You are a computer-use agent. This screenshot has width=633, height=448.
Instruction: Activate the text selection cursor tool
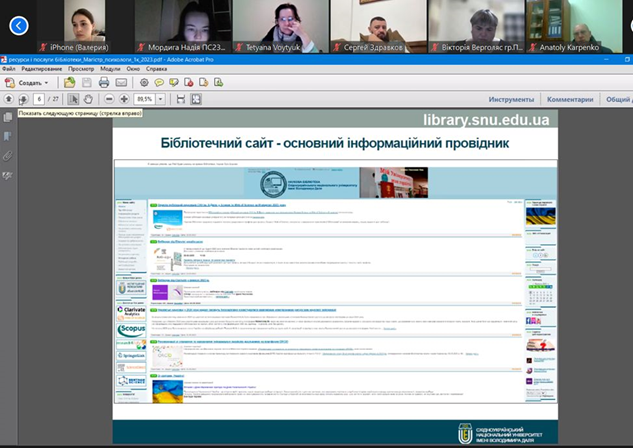point(72,99)
